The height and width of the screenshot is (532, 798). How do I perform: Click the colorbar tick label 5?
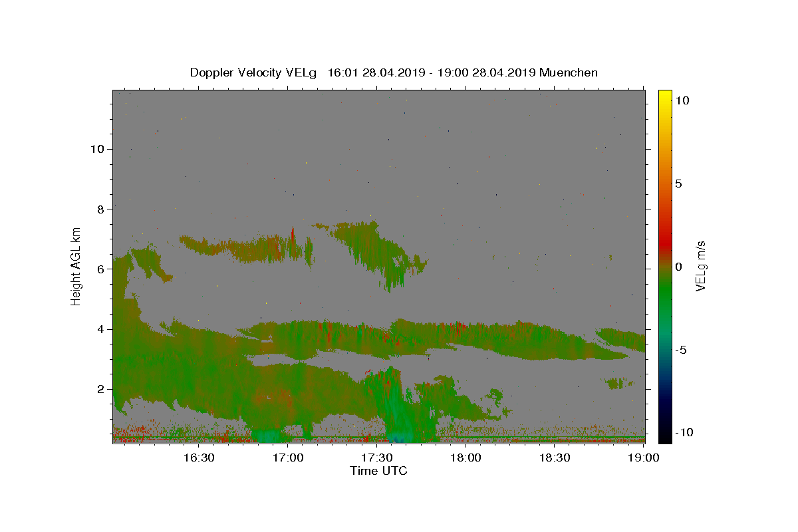678,184
